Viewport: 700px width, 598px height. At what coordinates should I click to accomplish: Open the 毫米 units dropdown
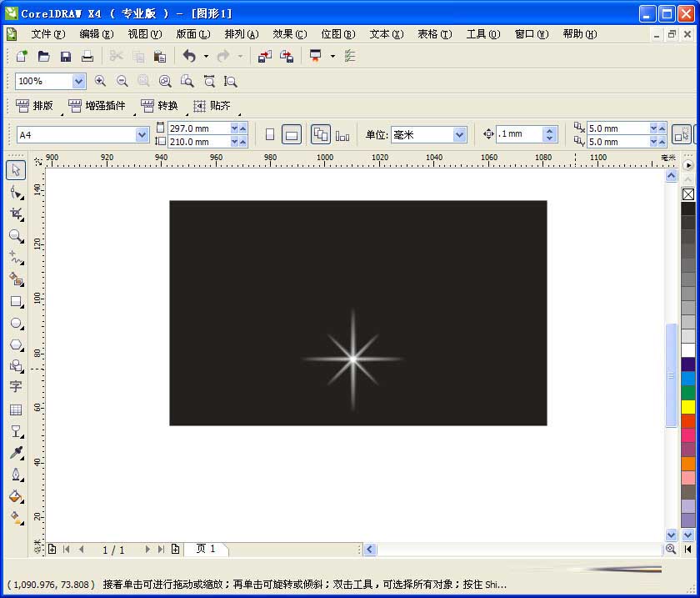coord(460,133)
